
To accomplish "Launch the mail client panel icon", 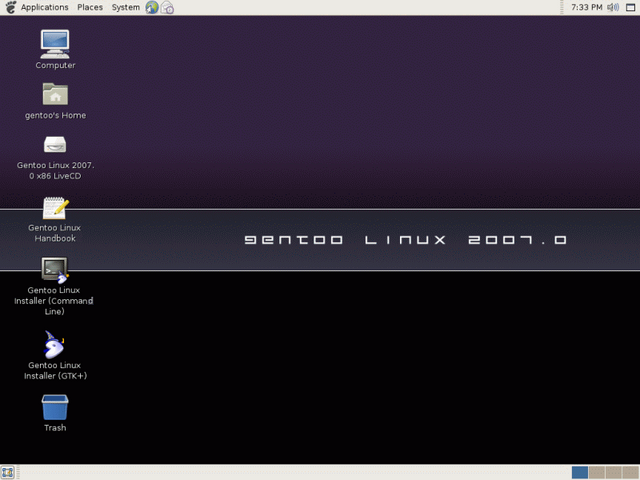I will point(167,7).
